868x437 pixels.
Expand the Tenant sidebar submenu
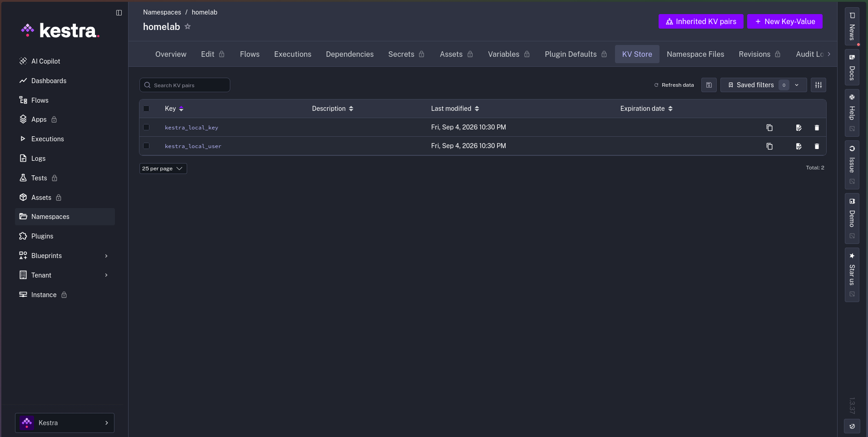65,275
